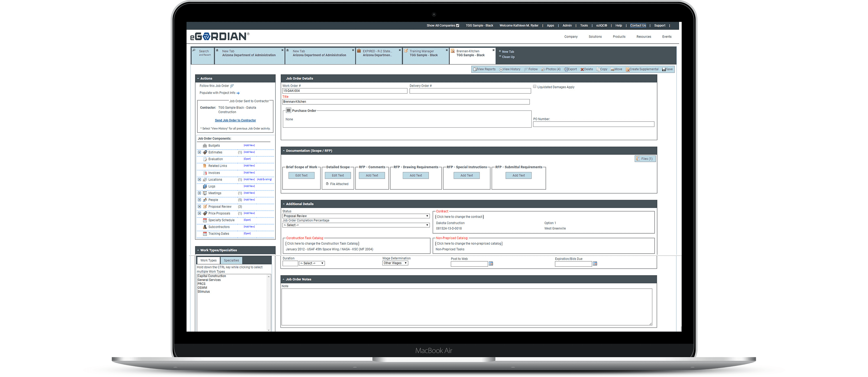Expand the Locations component tree item
Image resolution: width=868 pixels, height=377 pixels.
point(200,179)
